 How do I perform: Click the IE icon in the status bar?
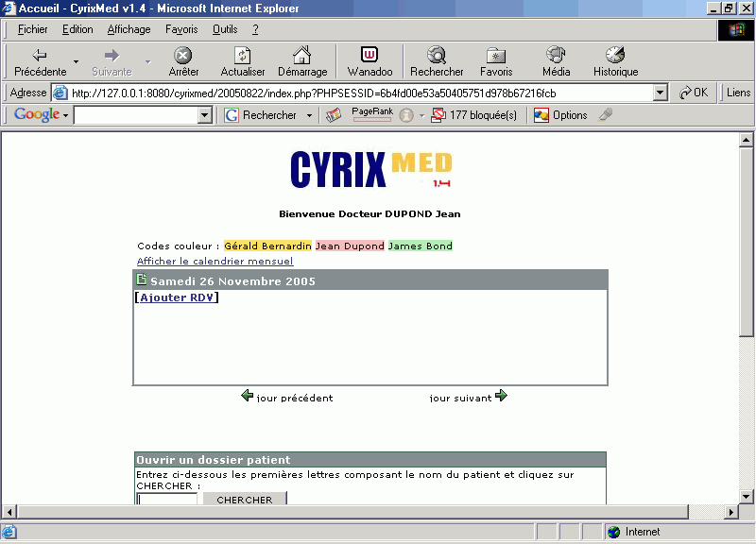pos(9,532)
